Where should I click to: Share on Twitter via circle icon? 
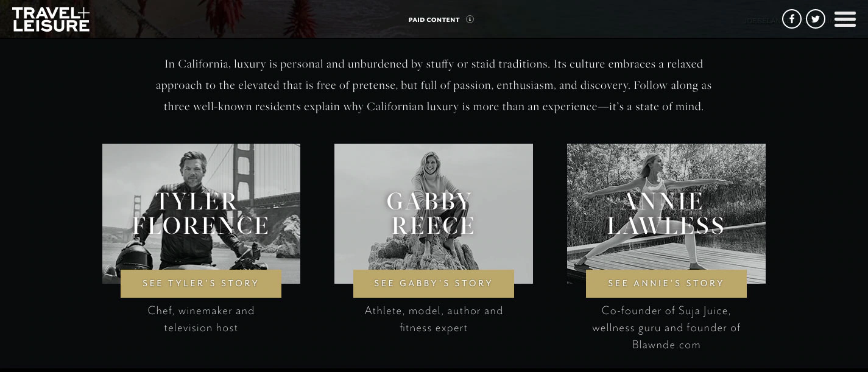tap(815, 19)
